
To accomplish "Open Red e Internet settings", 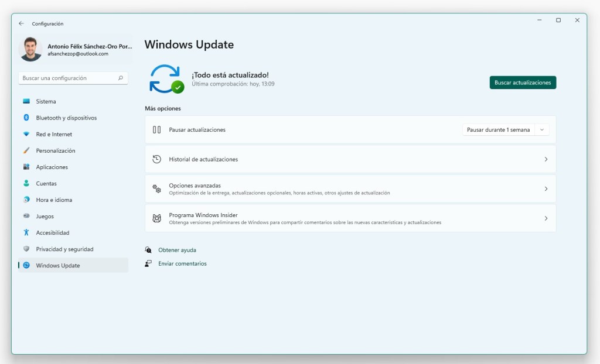I will (54, 134).
